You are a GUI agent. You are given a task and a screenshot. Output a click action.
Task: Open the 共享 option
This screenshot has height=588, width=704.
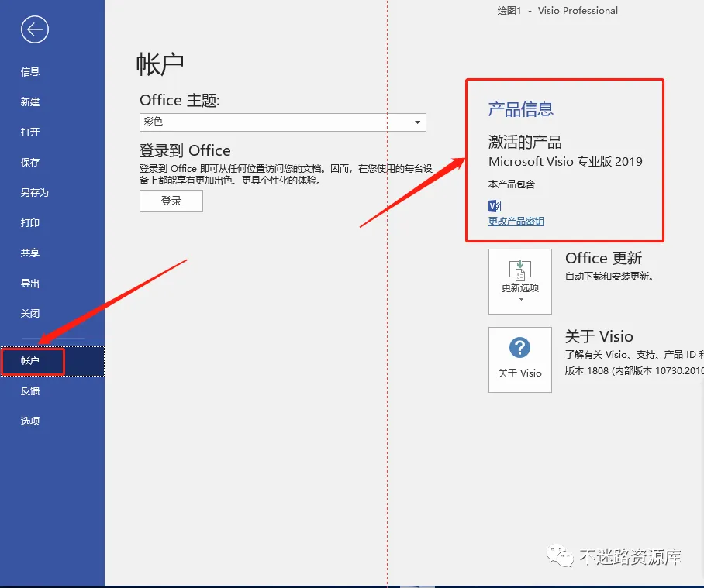pos(30,253)
